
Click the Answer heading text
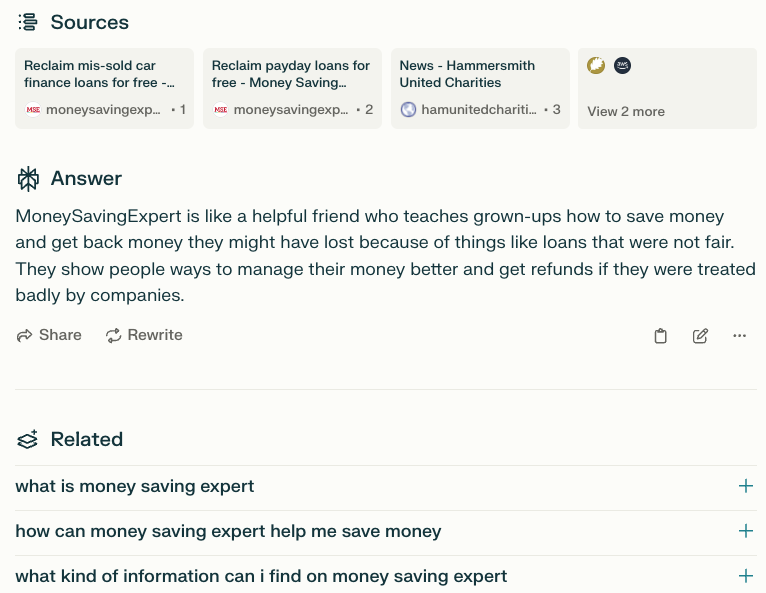click(x=86, y=179)
